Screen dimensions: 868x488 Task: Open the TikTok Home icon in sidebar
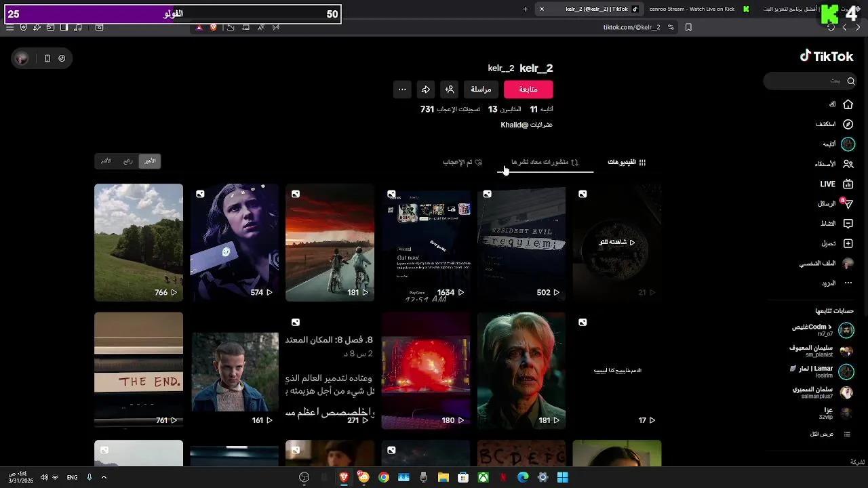(x=848, y=104)
